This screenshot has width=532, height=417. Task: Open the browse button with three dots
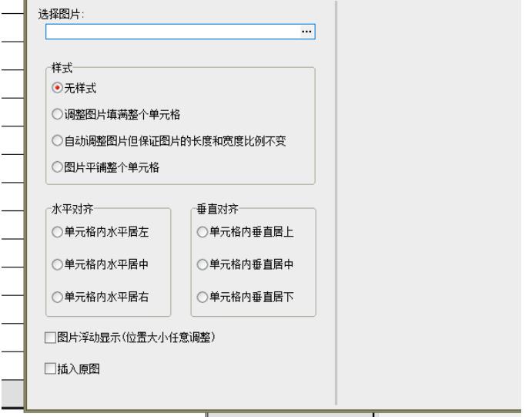pos(306,32)
